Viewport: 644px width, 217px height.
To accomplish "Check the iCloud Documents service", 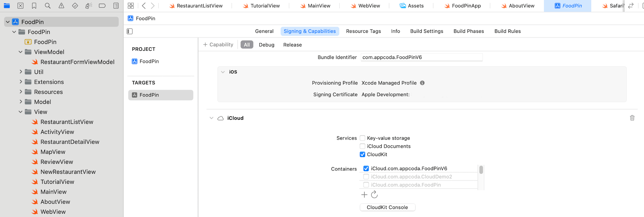I will coord(362,146).
